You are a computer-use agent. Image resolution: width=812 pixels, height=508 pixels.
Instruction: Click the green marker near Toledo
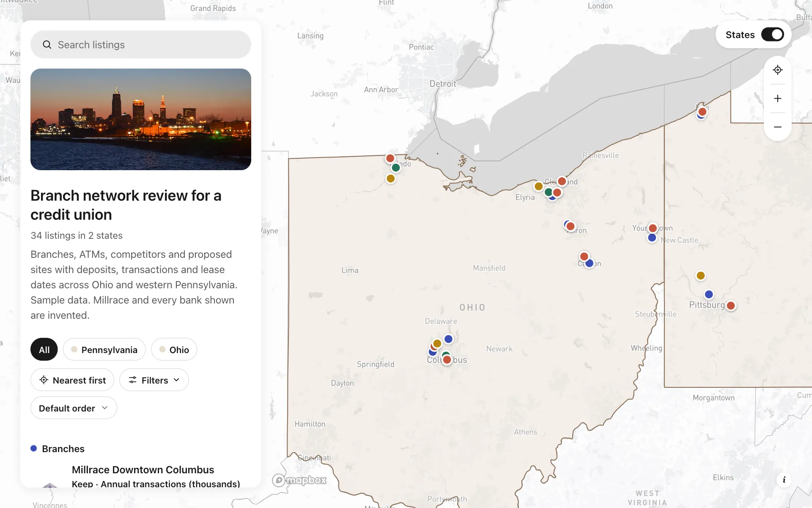click(396, 168)
